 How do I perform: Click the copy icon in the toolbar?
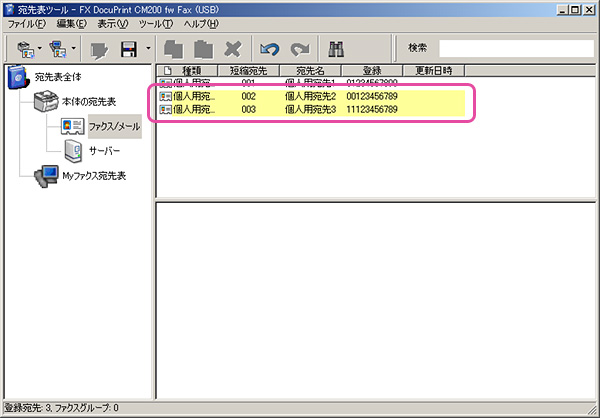pyautogui.click(x=174, y=48)
